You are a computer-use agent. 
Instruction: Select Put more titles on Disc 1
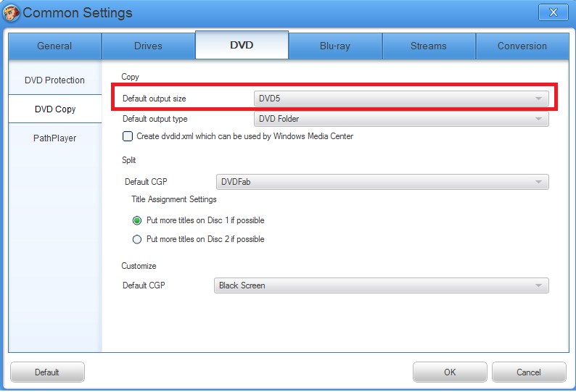pyautogui.click(x=136, y=220)
